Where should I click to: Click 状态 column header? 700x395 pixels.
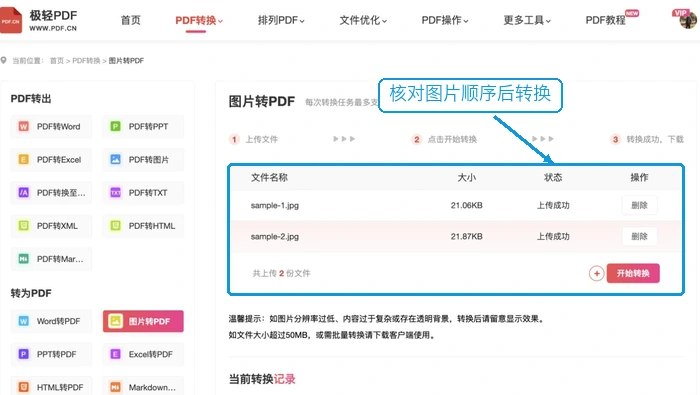click(553, 178)
